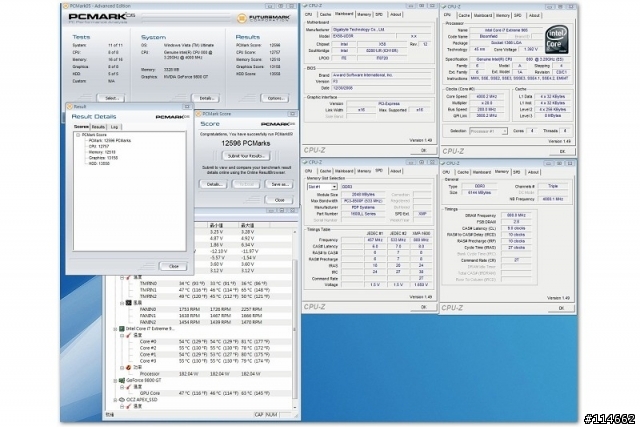Screen dimensions: 640x427
Task: Click the Details... button under System
Action: 206,98
